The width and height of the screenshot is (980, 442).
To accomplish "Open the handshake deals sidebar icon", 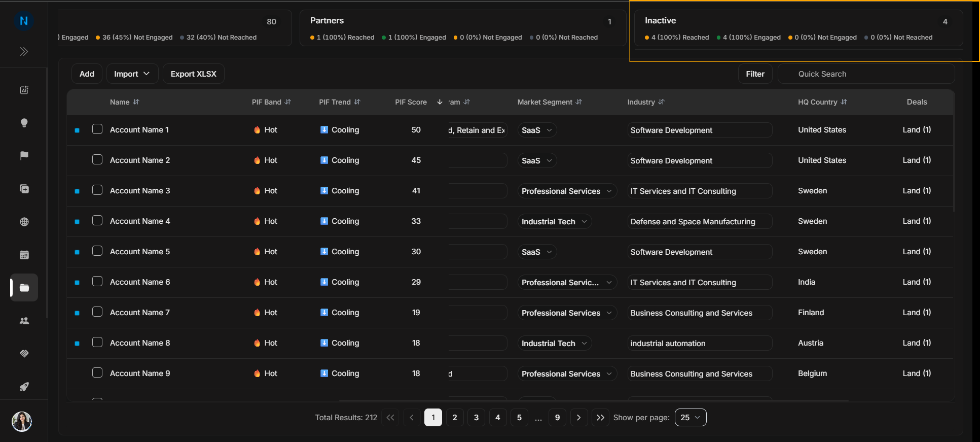I will click(24, 354).
